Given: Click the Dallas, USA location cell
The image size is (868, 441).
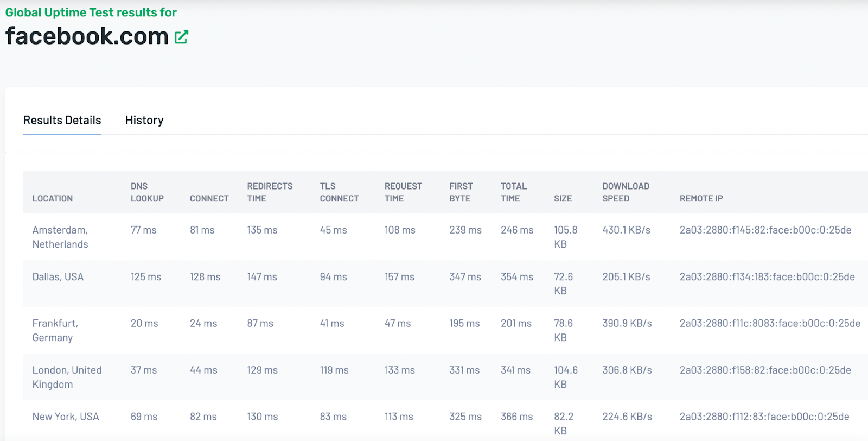Looking at the screenshot, I should [58, 277].
